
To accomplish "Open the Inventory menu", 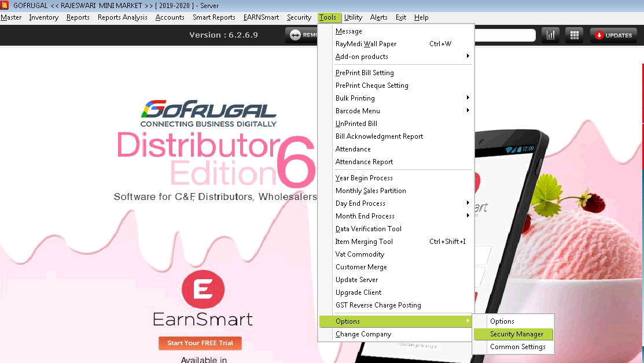I will coord(43,17).
